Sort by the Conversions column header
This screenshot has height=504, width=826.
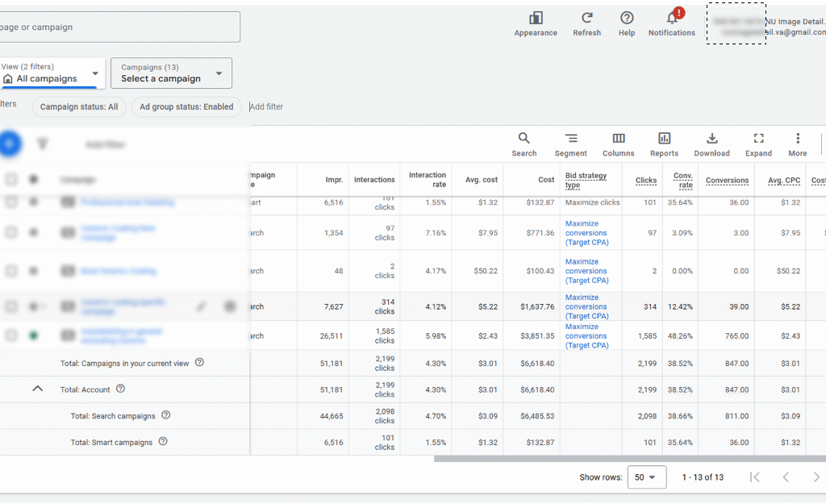click(x=727, y=181)
